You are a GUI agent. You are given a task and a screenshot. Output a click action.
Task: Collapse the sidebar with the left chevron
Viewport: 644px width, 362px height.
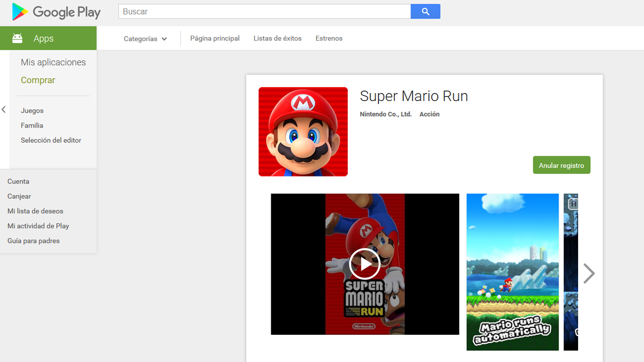click(x=4, y=110)
